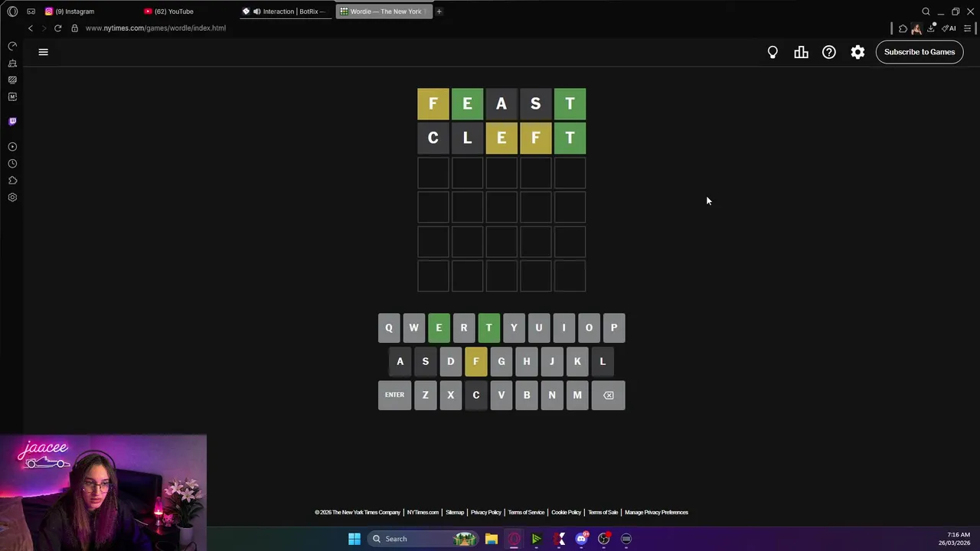Reload the page with refresh icon
The image size is (980, 551).
(57, 28)
